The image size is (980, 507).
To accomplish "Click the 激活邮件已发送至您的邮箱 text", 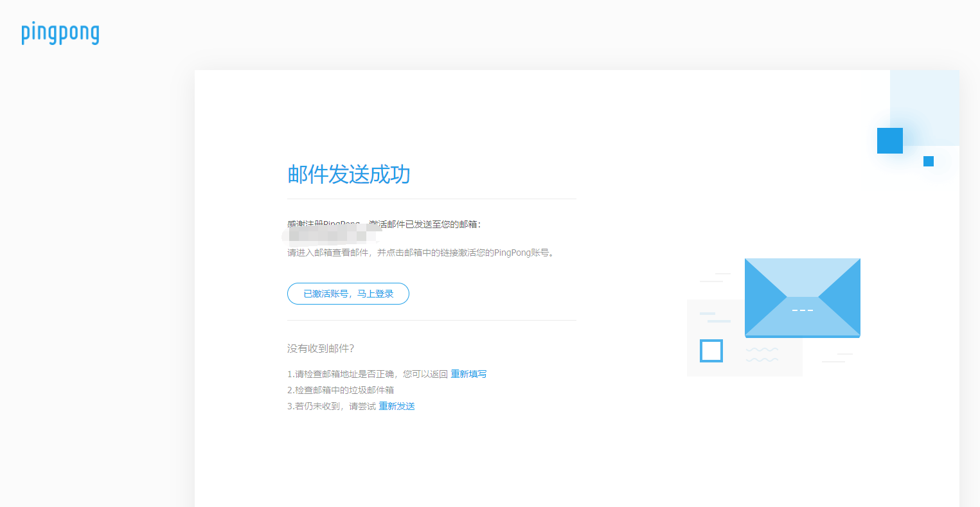I will [425, 224].
